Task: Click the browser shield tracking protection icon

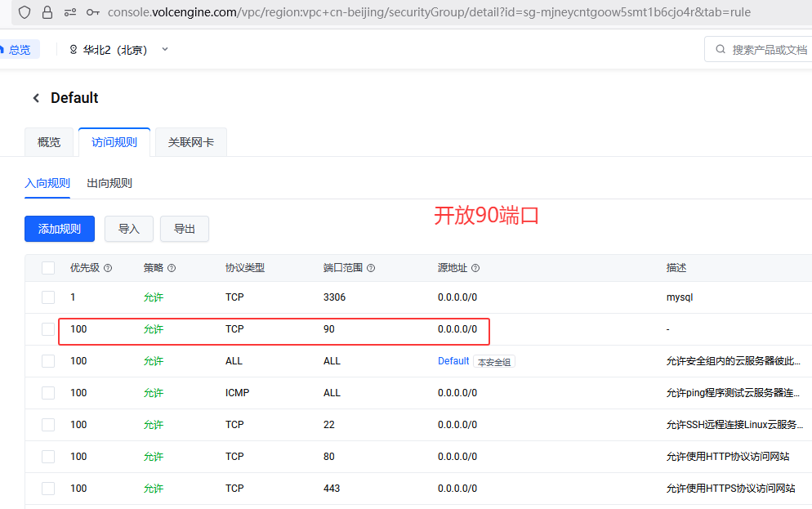Action: (x=25, y=12)
